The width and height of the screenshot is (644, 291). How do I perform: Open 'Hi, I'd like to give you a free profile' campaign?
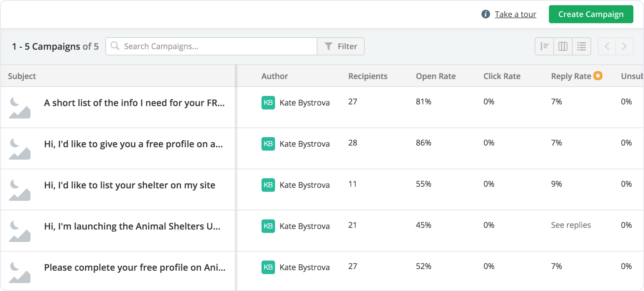[x=133, y=144]
